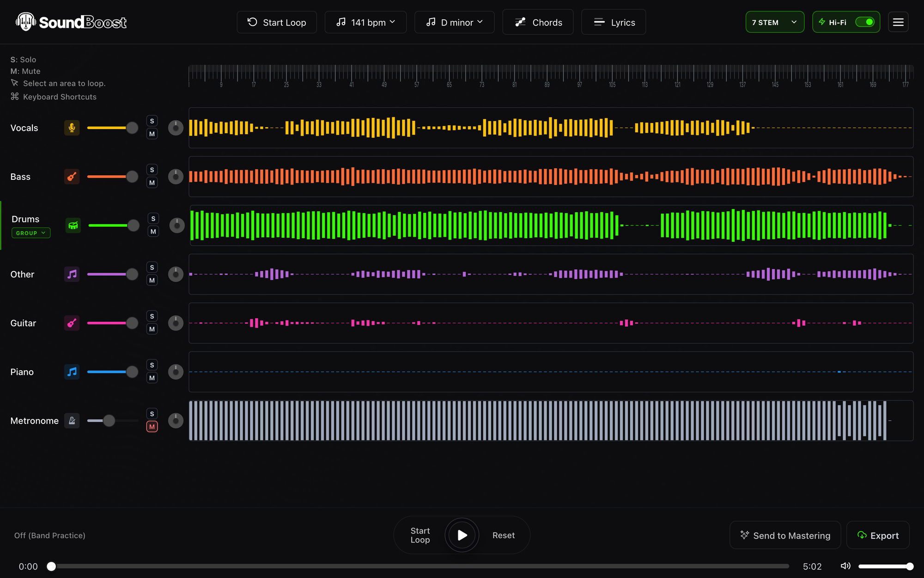The image size is (924, 578).
Task: Solo the Bass track
Action: click(152, 170)
